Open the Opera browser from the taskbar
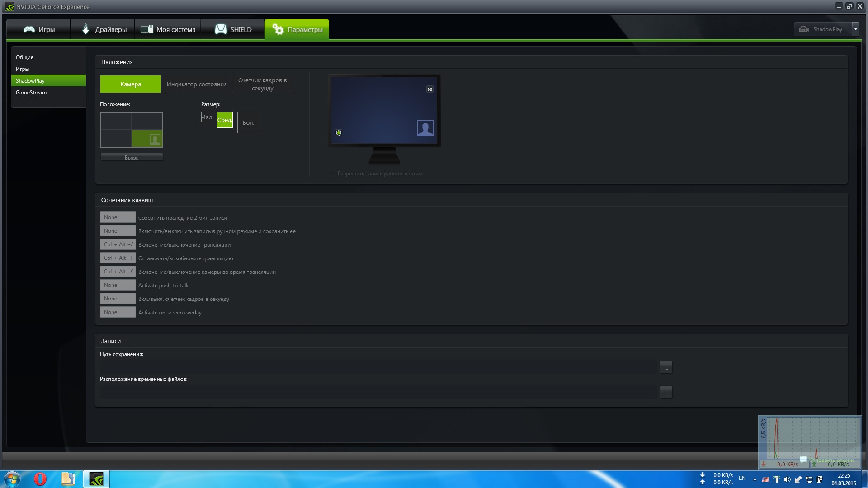This screenshot has width=868, height=488. click(x=40, y=479)
